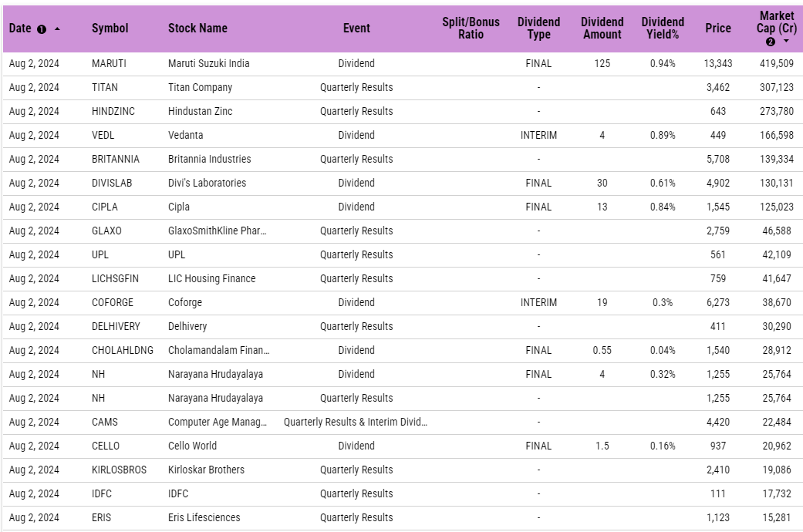Select the GLAXO symbol cell
Viewport: 803px width, 532px height.
click(106, 231)
